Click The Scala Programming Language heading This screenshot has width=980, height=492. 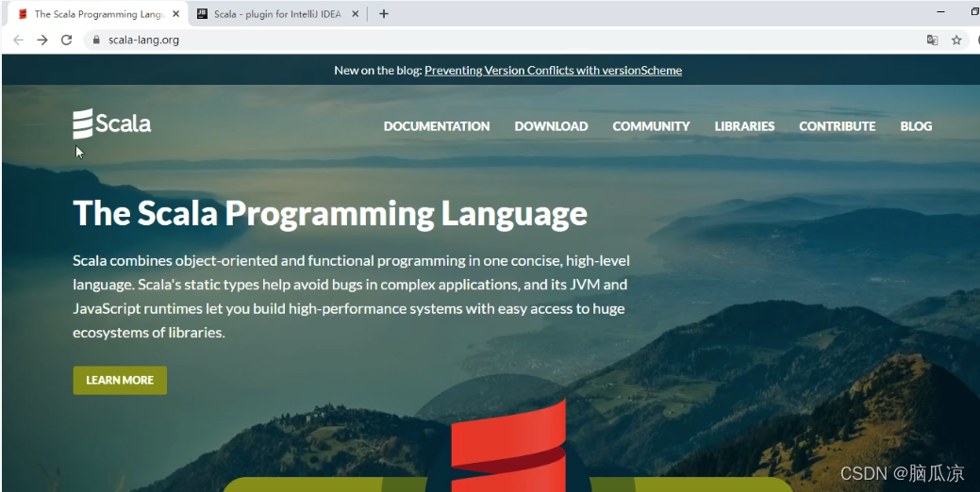point(330,214)
